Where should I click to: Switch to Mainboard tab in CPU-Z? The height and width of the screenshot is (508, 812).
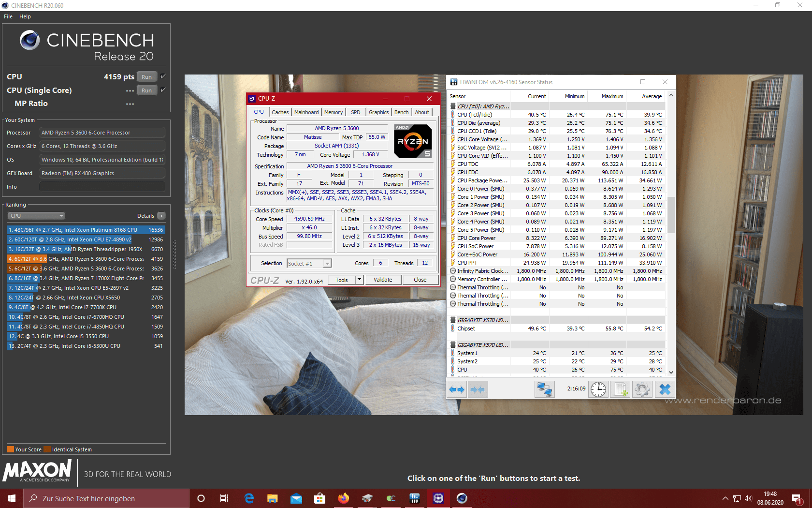click(x=306, y=112)
